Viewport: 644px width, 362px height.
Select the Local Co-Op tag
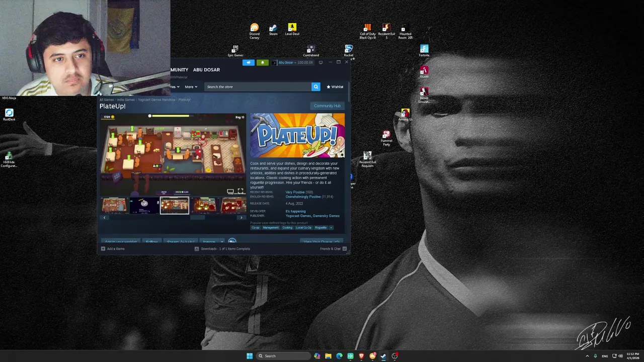(303, 228)
